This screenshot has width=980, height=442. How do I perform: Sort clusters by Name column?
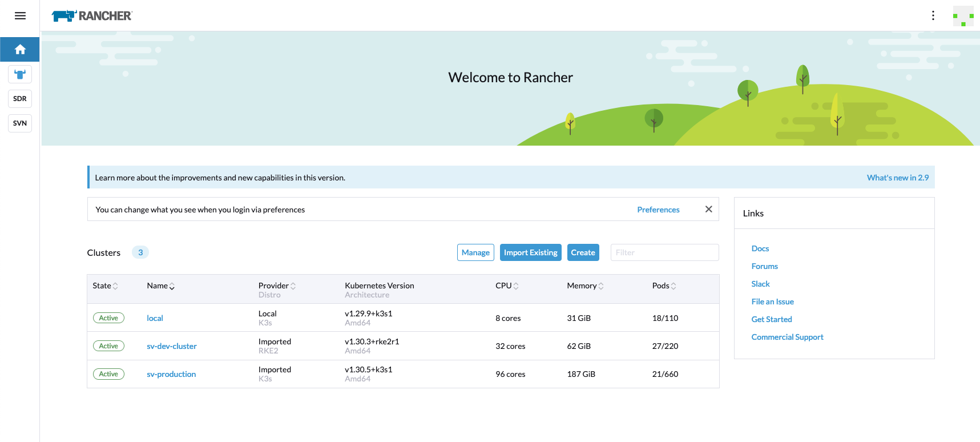(x=161, y=286)
